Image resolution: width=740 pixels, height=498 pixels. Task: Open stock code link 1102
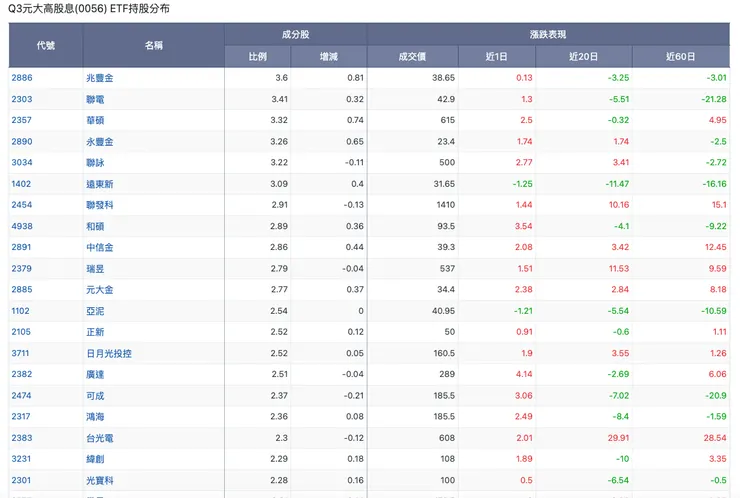pyautogui.click(x=20, y=311)
